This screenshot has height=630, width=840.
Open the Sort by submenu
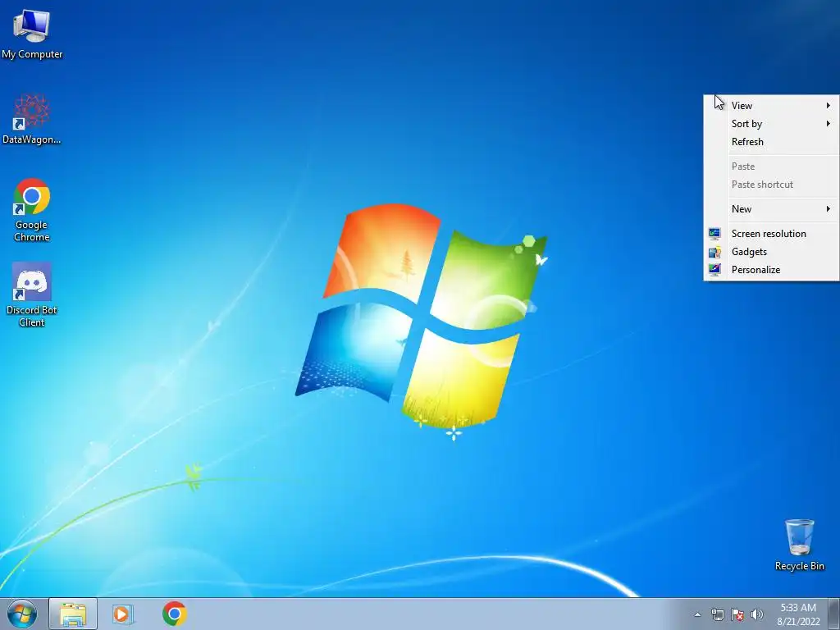[771, 124]
